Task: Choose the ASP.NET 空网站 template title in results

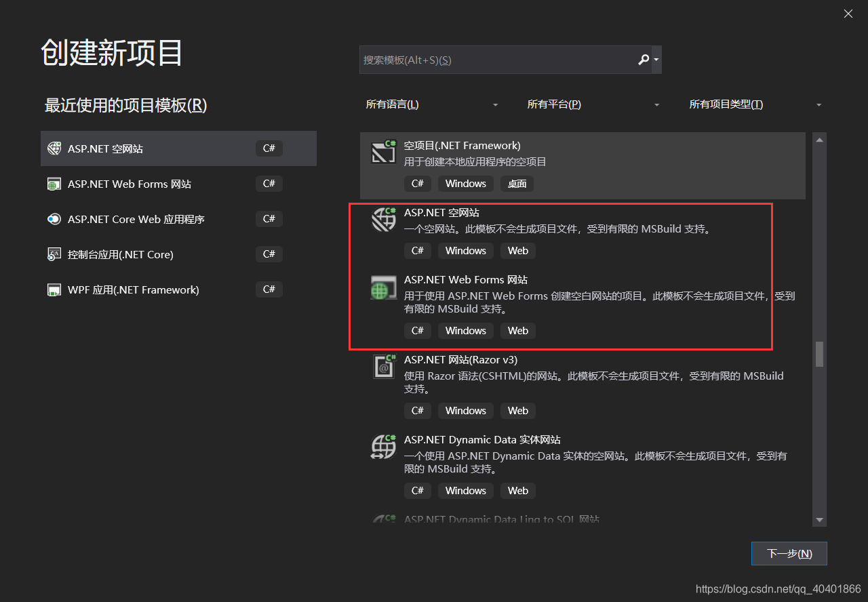Action: coord(441,212)
